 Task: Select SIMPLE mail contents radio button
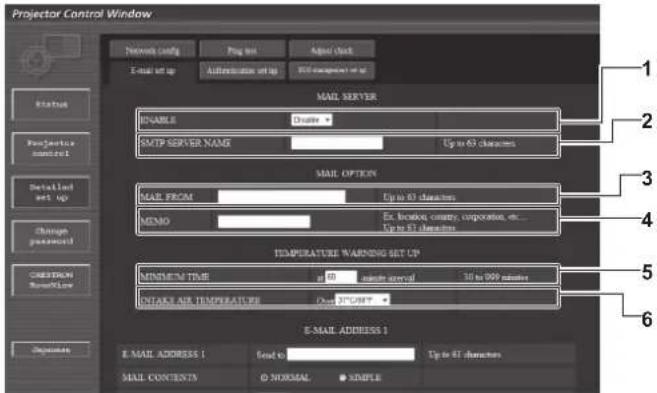[342, 377]
